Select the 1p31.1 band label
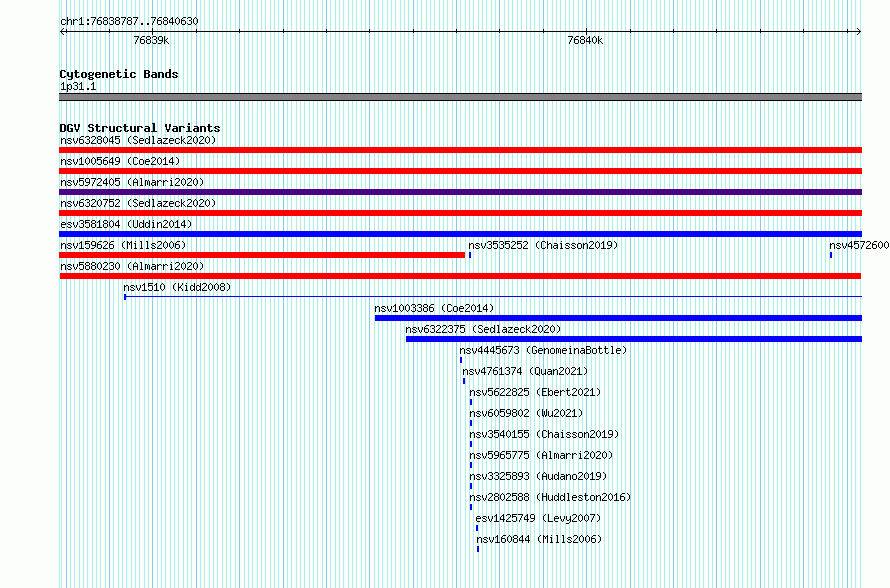The image size is (890, 588). (78, 86)
